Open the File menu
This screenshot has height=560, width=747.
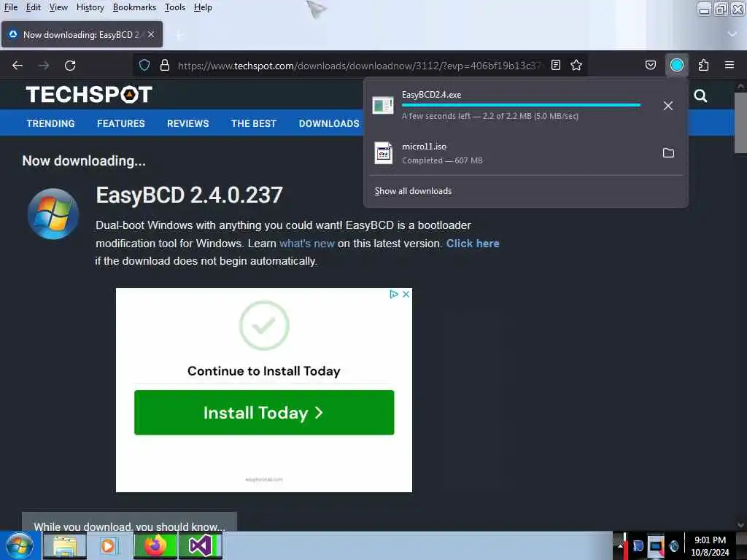[10, 7]
